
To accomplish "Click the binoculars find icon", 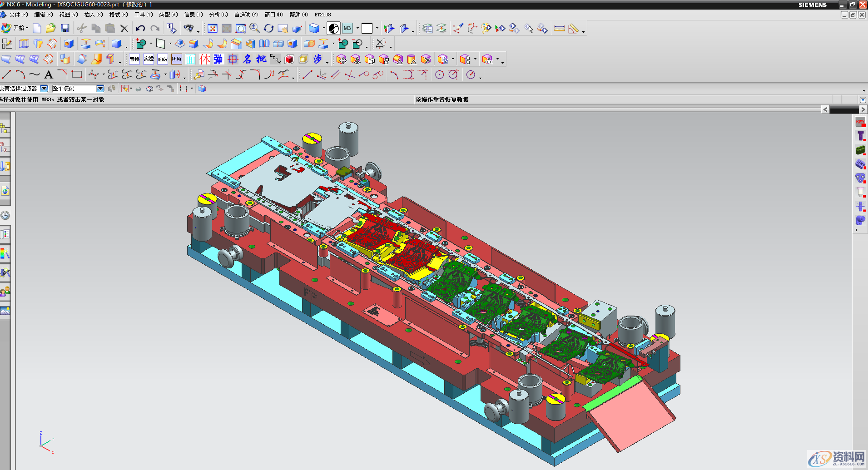I will pos(188,29).
